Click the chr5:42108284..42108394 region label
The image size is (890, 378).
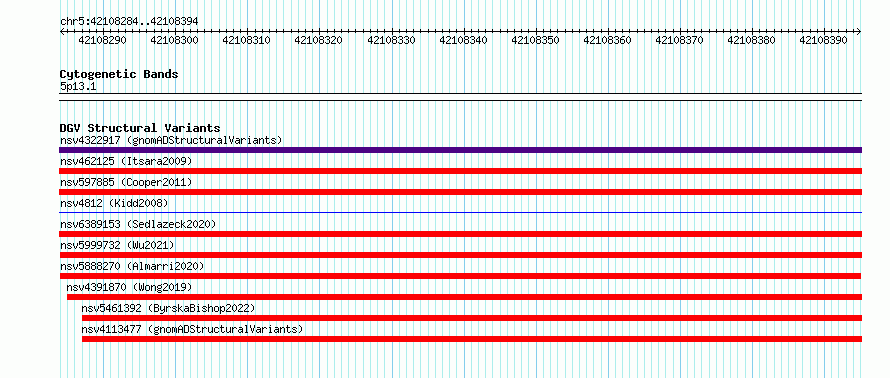129,21
